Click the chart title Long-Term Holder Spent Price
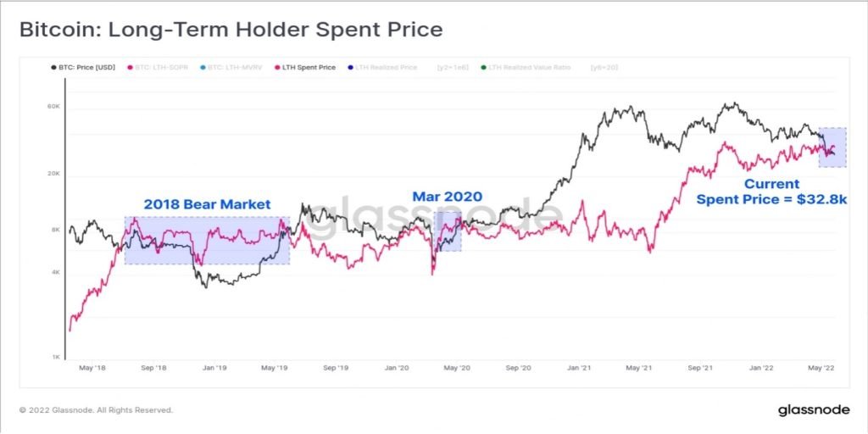The width and height of the screenshot is (868, 434). click(275, 30)
